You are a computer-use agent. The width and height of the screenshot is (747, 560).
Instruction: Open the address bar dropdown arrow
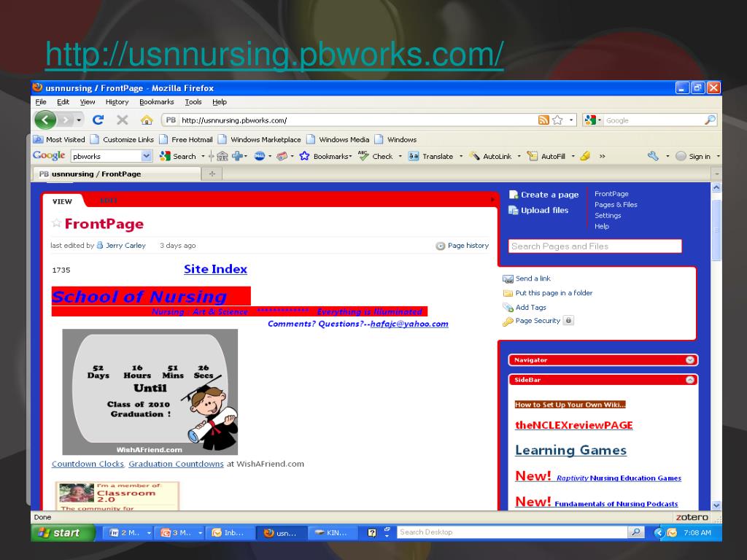571,120
